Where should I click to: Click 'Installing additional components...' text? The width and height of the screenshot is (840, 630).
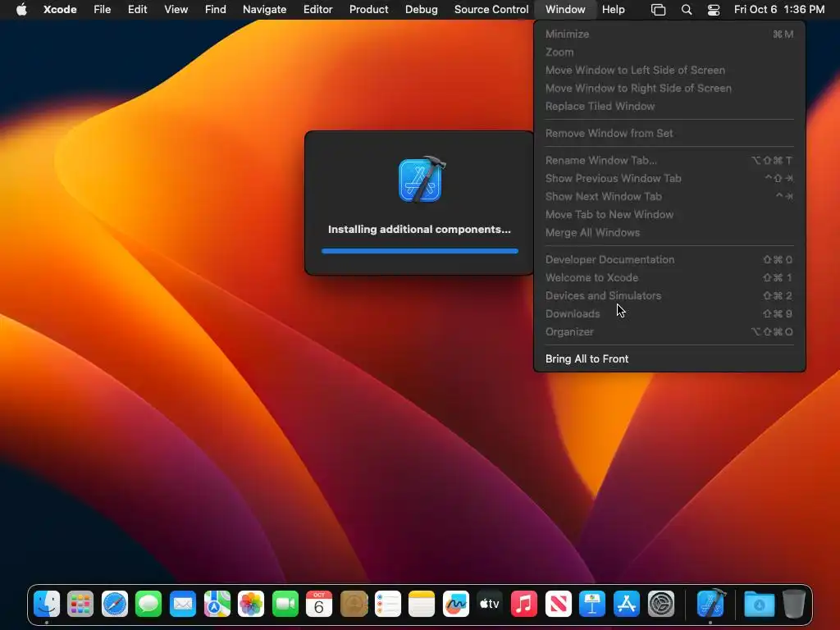419,230
